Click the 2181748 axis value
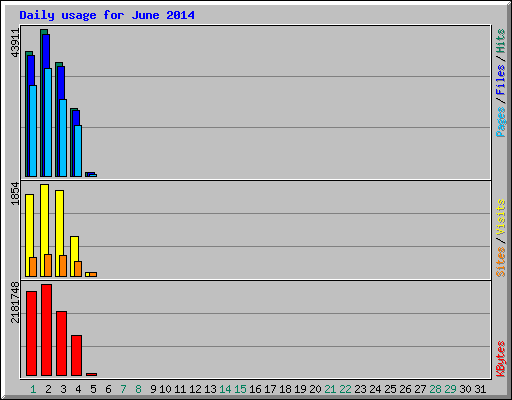This screenshot has height=400, width=512. 15,302
